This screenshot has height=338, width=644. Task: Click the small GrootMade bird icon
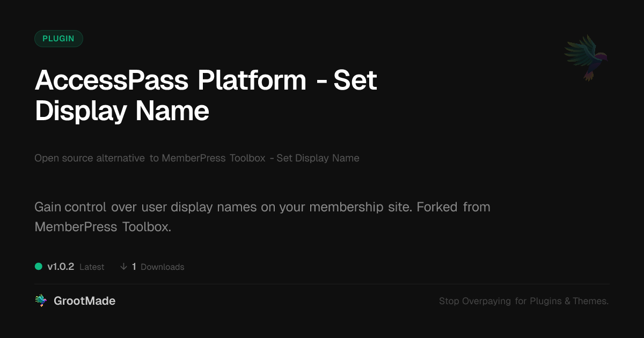click(41, 301)
